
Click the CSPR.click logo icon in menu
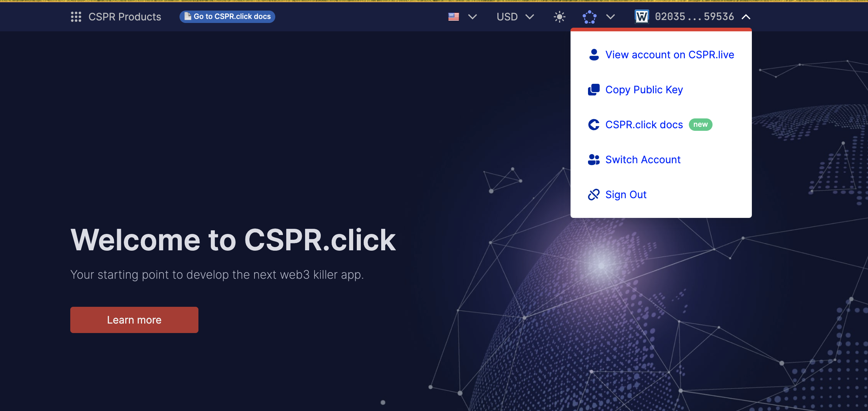coord(594,125)
